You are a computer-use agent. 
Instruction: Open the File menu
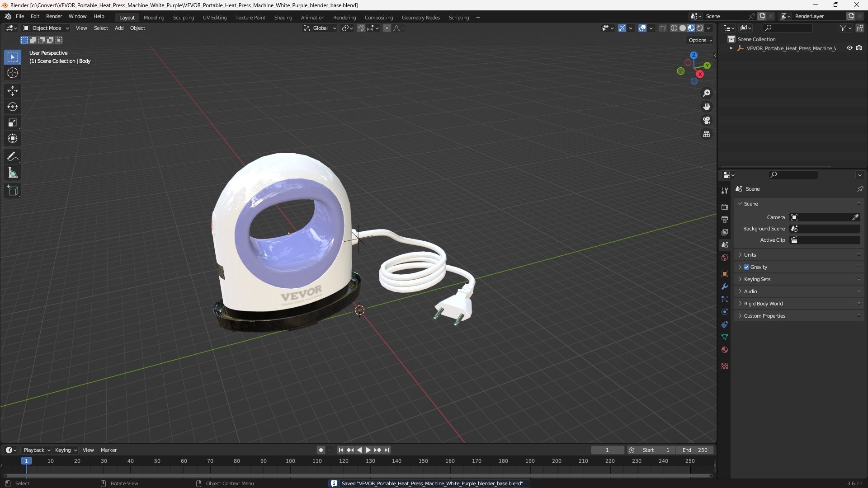(x=20, y=16)
